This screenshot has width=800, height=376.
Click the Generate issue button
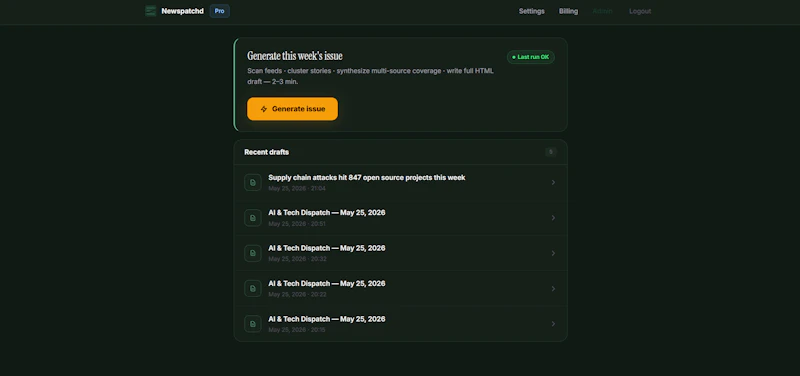(292, 109)
